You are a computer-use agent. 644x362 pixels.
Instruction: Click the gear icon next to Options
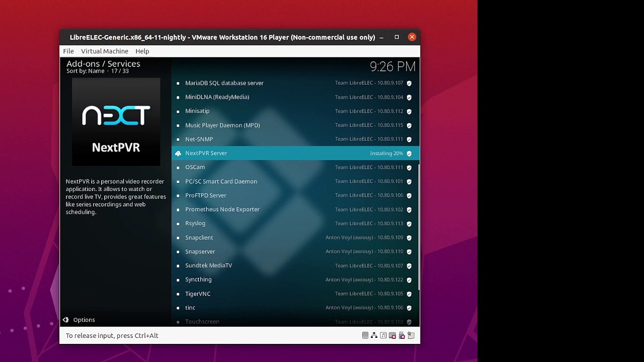pos(66,320)
